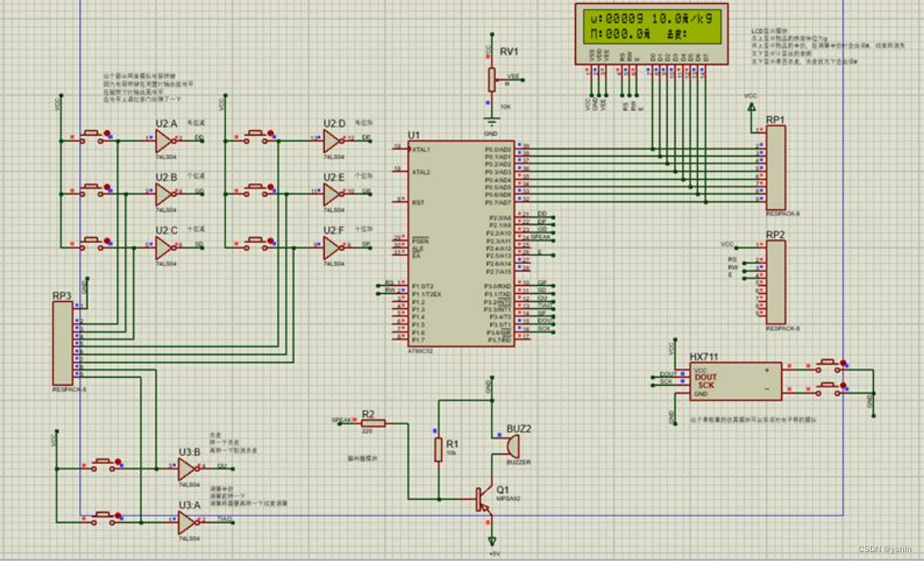Viewport: 924px width, 561px height.
Task: Select the U1 AT89C52 microcontroller chip
Action: [x=461, y=244]
